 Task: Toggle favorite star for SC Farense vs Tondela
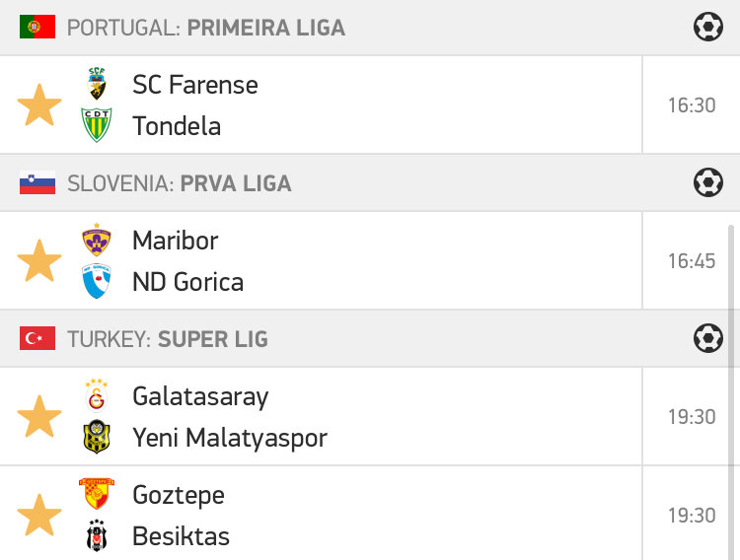tap(39, 105)
